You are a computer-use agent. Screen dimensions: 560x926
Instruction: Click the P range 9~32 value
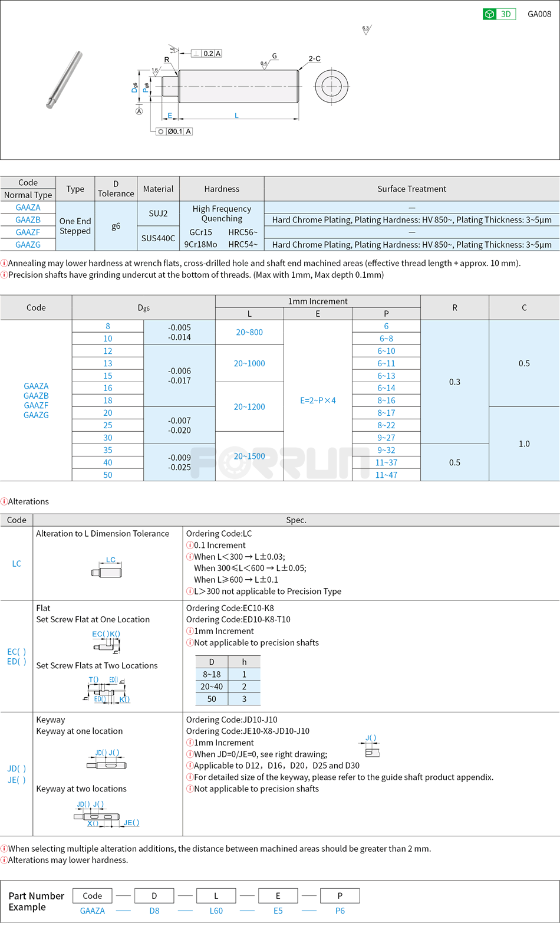[386, 450]
